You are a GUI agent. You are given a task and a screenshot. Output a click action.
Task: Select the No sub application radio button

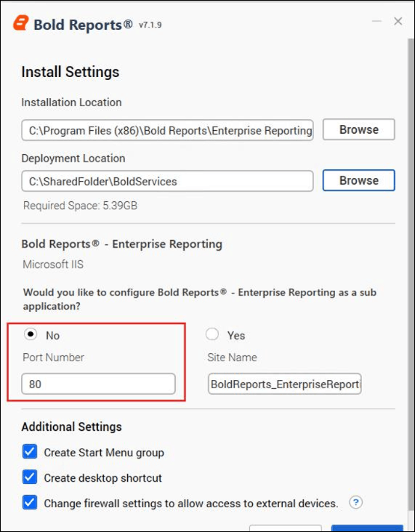(x=31, y=334)
